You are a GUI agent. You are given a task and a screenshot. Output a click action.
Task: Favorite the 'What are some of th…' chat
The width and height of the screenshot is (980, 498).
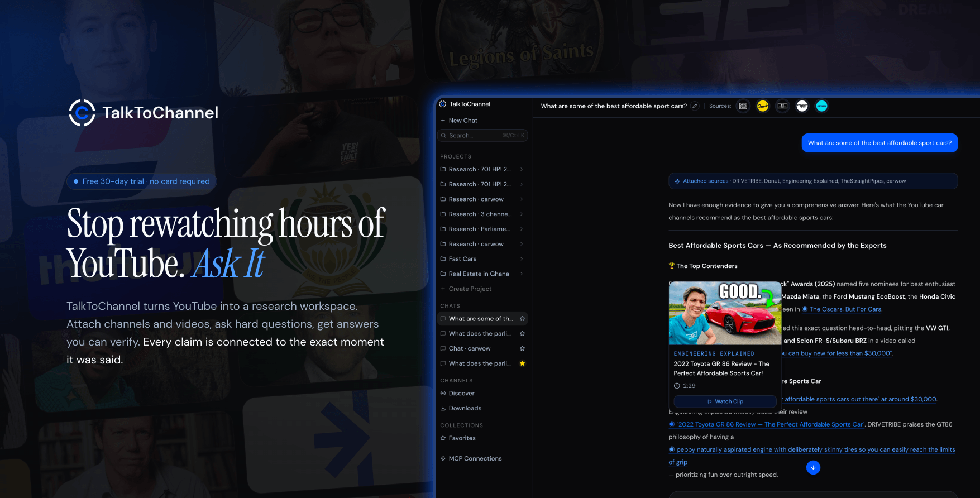(522, 319)
